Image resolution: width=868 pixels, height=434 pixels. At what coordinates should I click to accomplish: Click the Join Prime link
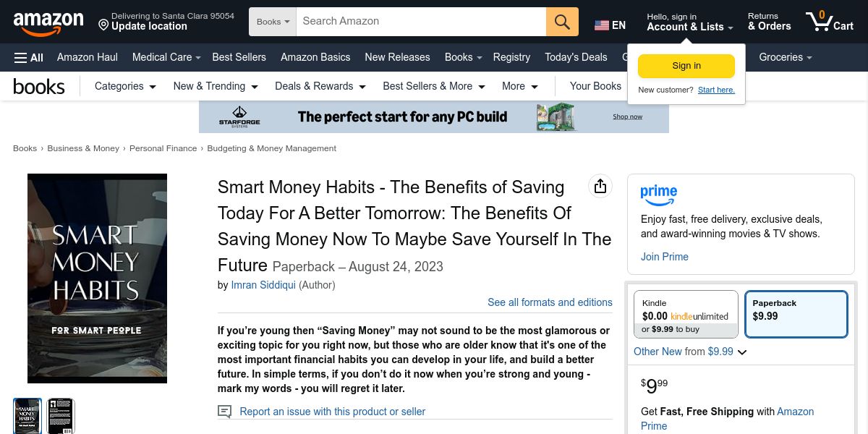664,257
